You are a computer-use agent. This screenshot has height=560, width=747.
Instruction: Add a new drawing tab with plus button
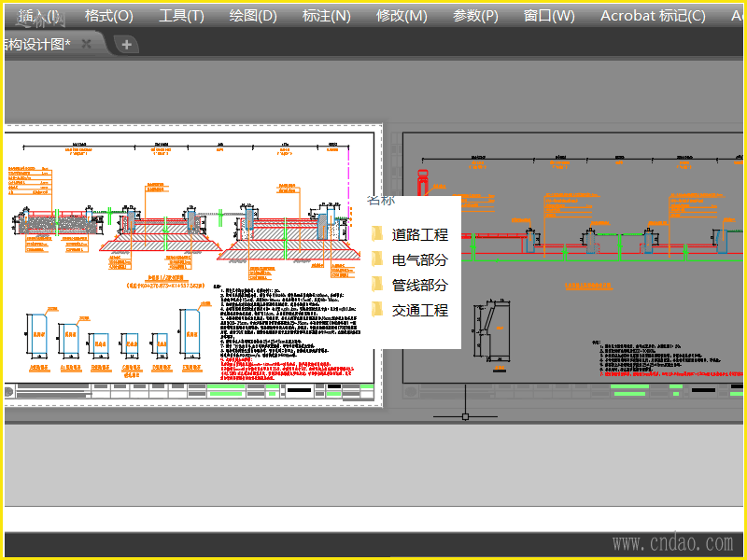click(x=127, y=45)
